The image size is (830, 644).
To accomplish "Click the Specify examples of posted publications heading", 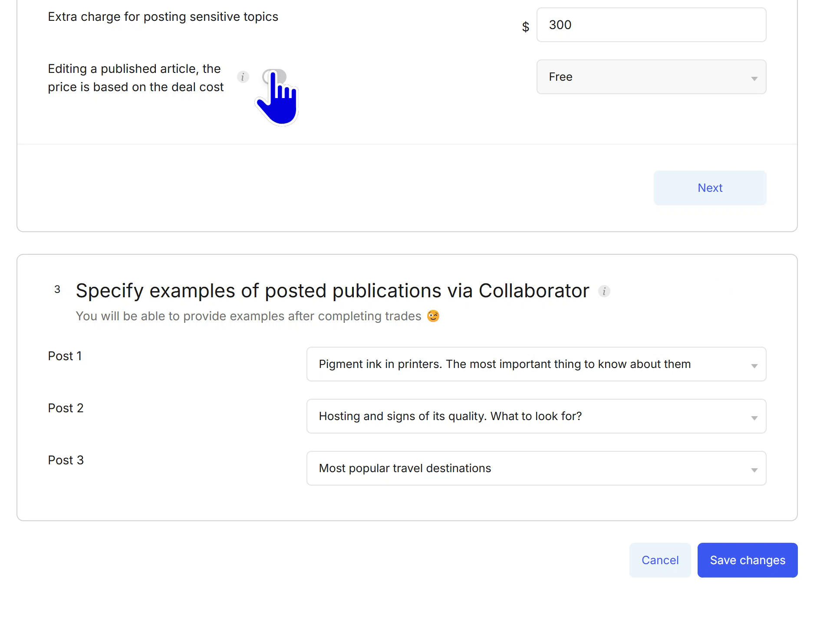I will 332,291.
